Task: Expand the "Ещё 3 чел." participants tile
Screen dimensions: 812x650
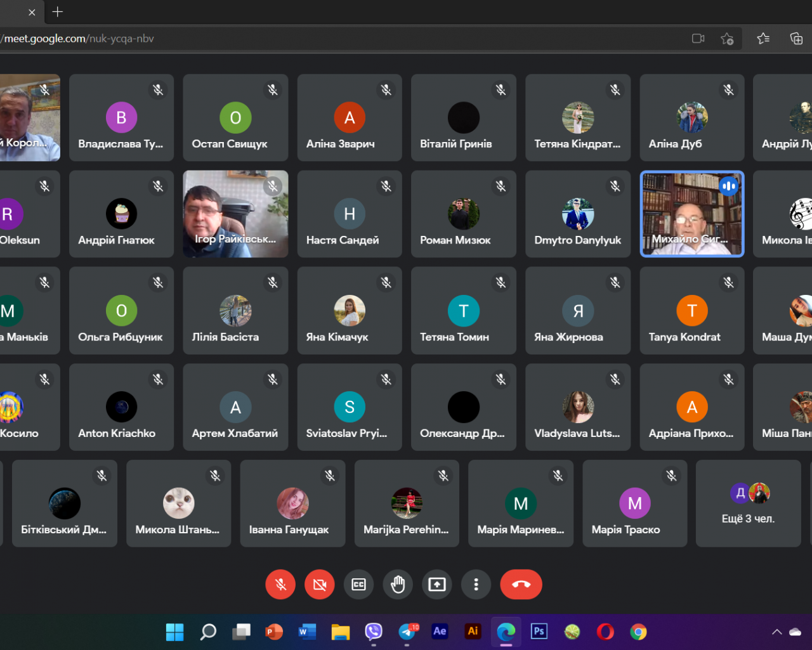Action: coord(748,504)
